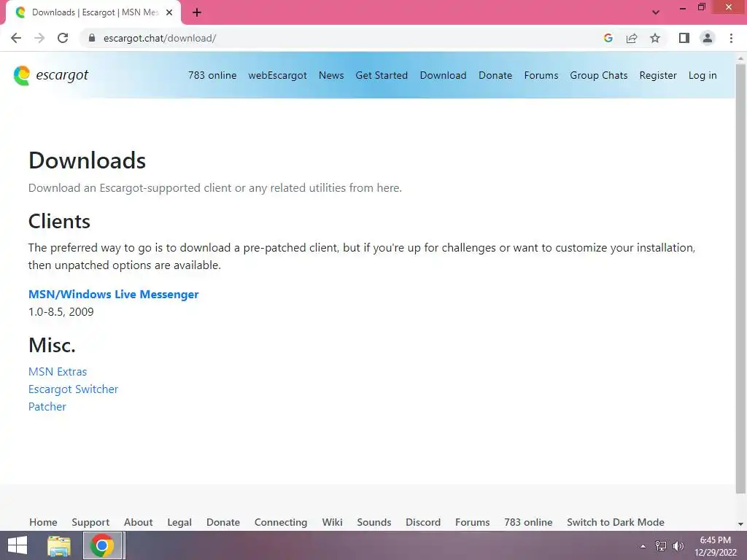This screenshot has height=560, width=747.
Task: Open Group Chats in the nav bar
Action: [599, 75]
